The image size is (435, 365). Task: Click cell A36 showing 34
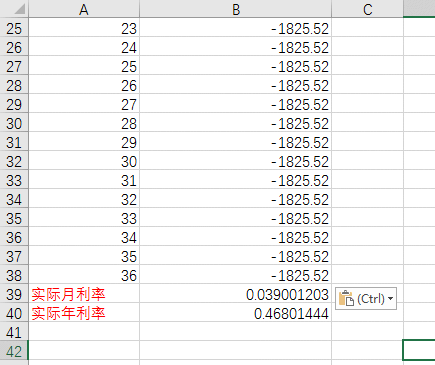coord(84,237)
